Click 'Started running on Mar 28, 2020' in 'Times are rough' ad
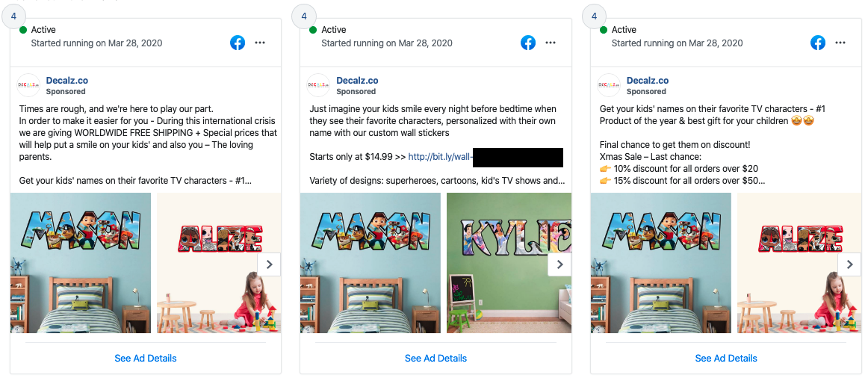Screen dimensions: 868x381 tap(97, 43)
